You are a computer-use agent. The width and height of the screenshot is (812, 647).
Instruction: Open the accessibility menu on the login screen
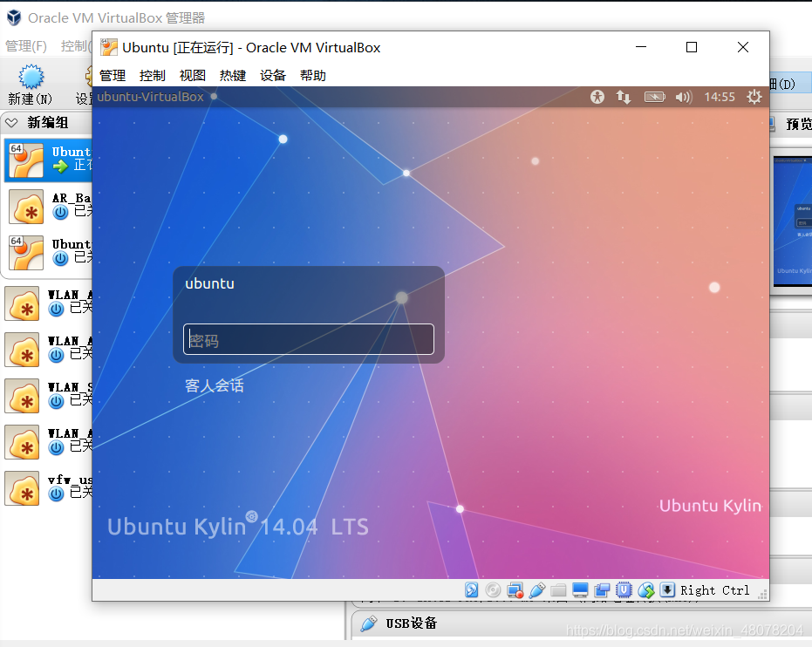coord(597,97)
